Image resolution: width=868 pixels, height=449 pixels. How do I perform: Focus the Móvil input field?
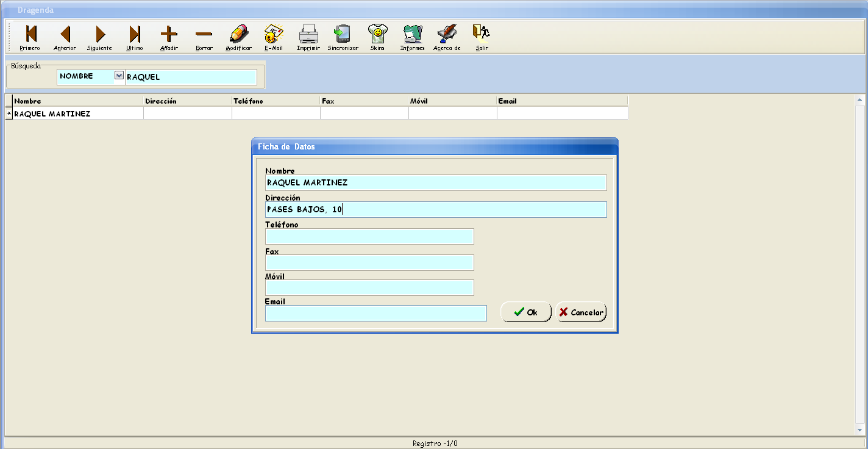point(369,287)
